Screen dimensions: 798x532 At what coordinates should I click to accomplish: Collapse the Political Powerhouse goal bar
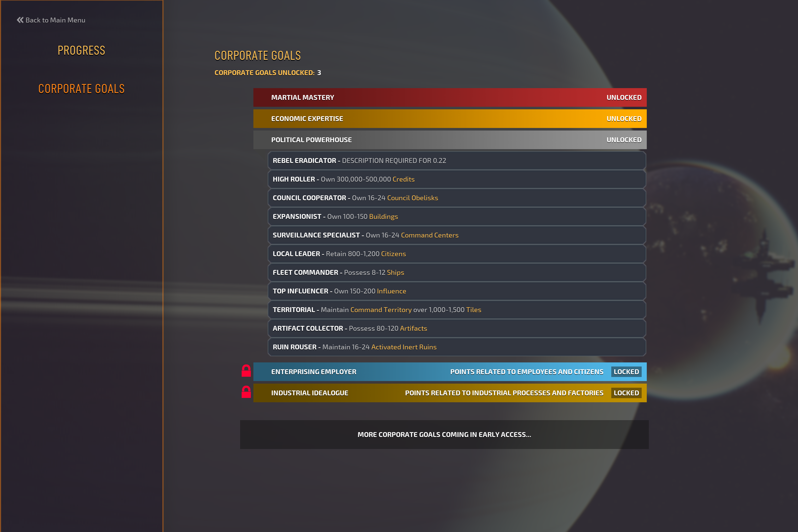(x=450, y=140)
